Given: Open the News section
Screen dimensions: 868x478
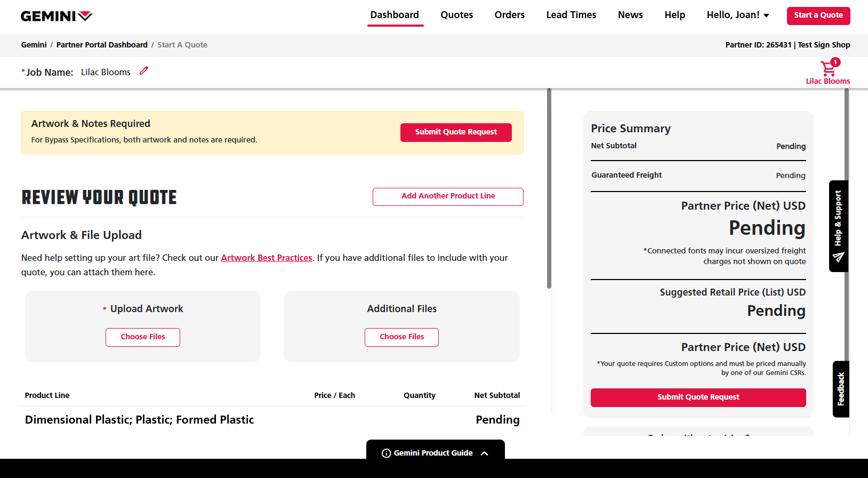Looking at the screenshot, I should click(630, 15).
